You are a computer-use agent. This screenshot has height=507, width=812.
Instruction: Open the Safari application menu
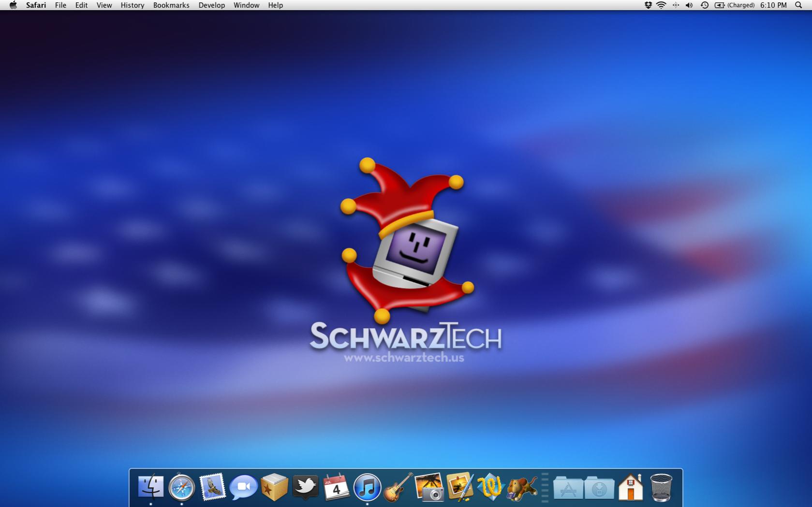click(x=36, y=5)
